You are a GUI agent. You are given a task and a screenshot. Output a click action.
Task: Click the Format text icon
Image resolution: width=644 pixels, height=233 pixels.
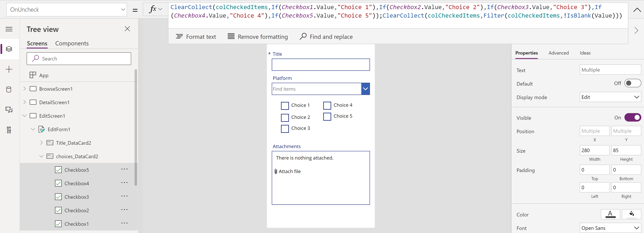[180, 36]
